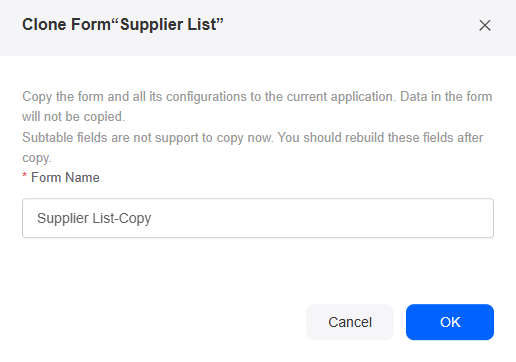Click the "Supplier List-Copy" text in the field
Viewport: 516px width, 362px height.
[x=94, y=218]
